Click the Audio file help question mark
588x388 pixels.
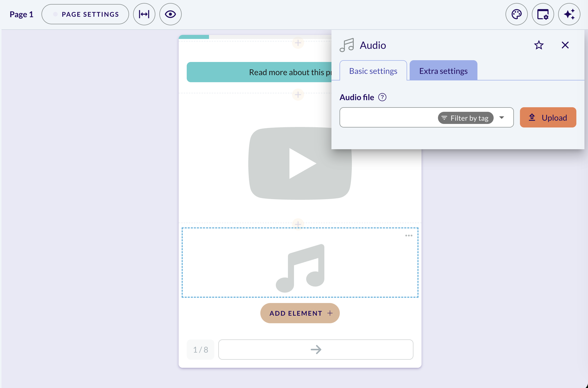pos(382,97)
